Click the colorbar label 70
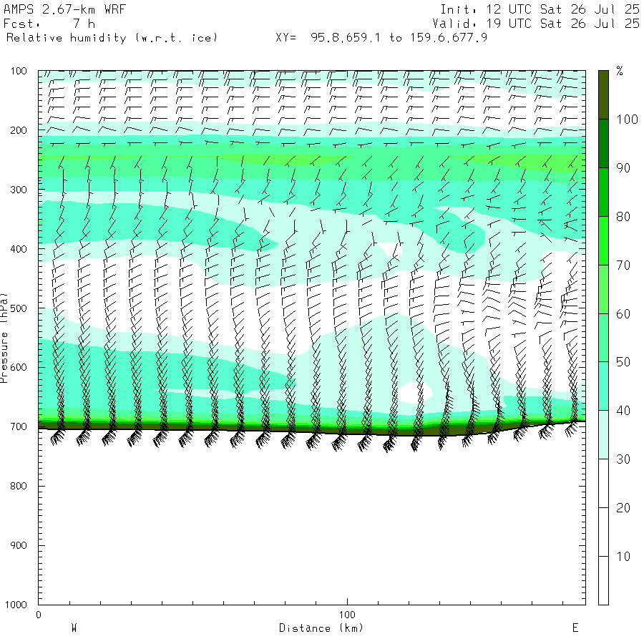 click(623, 265)
